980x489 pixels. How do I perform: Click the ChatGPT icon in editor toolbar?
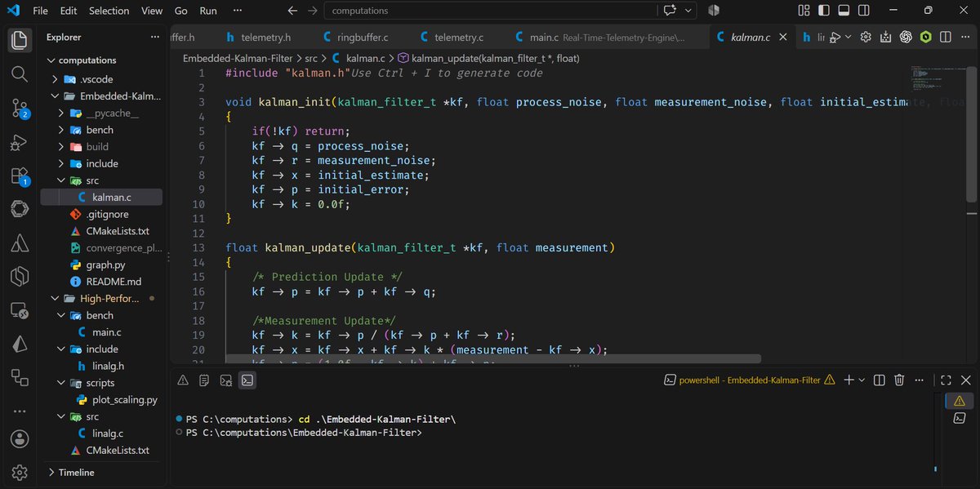point(905,37)
